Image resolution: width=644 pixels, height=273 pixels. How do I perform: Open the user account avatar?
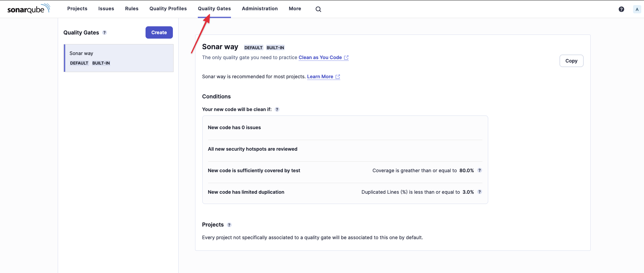pyautogui.click(x=636, y=9)
